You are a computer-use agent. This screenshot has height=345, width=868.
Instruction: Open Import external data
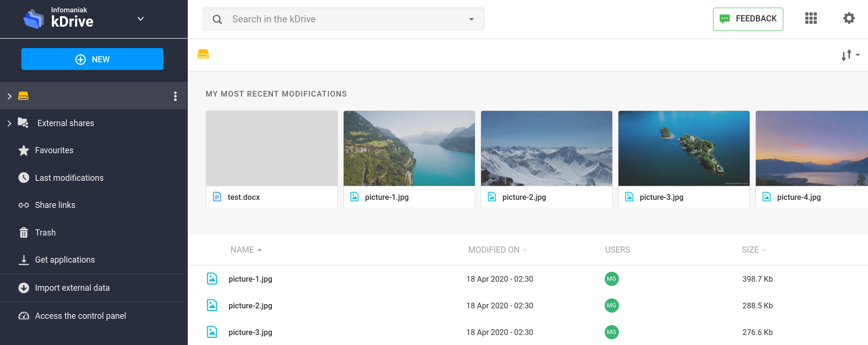click(x=72, y=288)
